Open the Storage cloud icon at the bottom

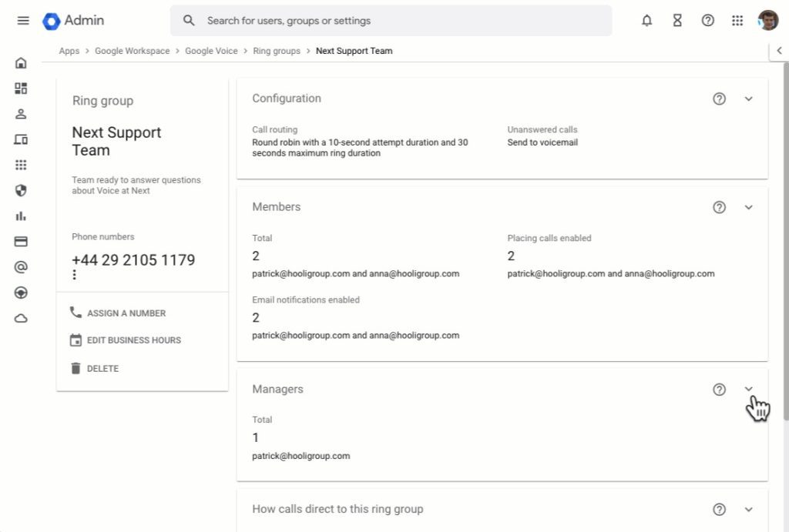pyautogui.click(x=21, y=318)
